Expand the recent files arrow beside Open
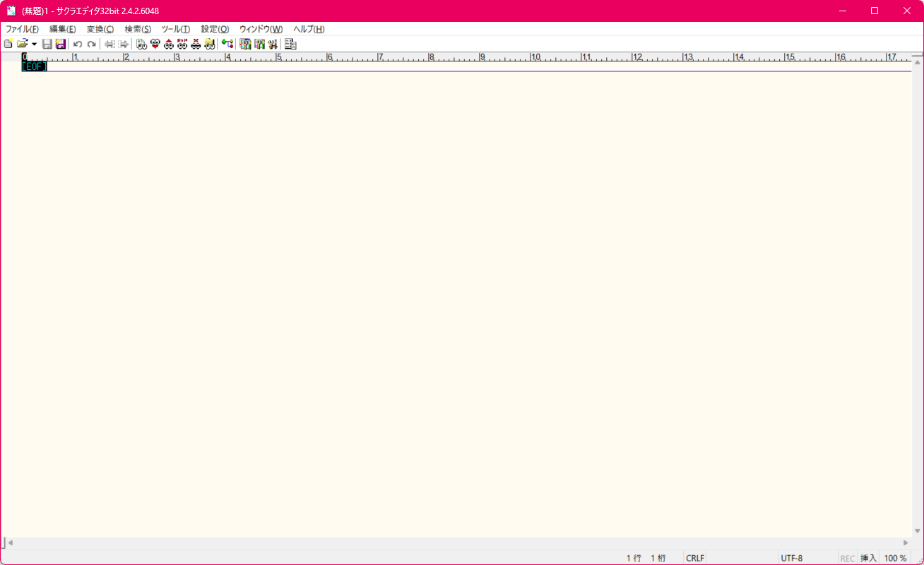Viewport: 924px width, 565px height. tap(34, 44)
